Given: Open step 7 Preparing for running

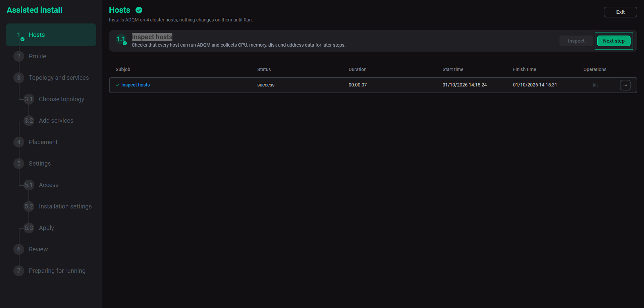Looking at the screenshot, I should click(x=57, y=271).
